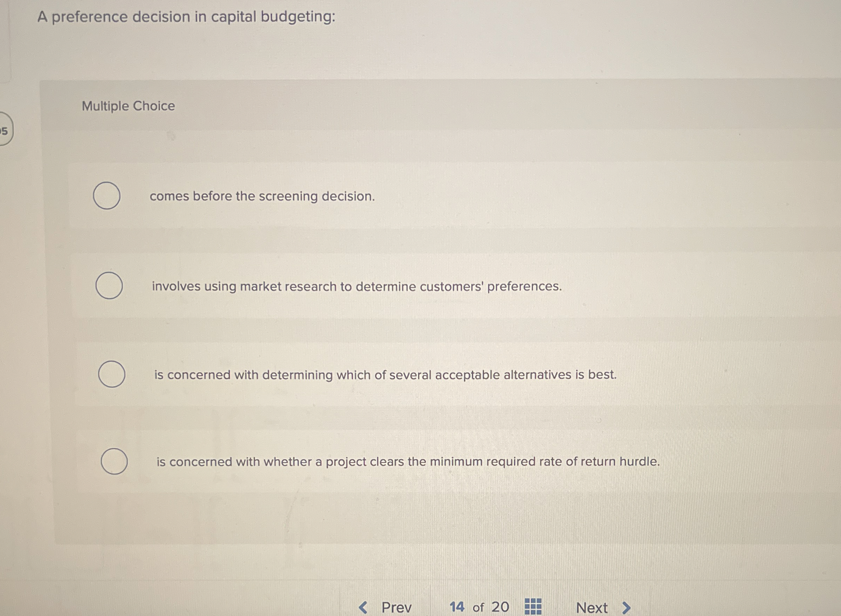The width and height of the screenshot is (841, 616).
Task: Click the 'Multiple Choice' label
Action: 128,107
